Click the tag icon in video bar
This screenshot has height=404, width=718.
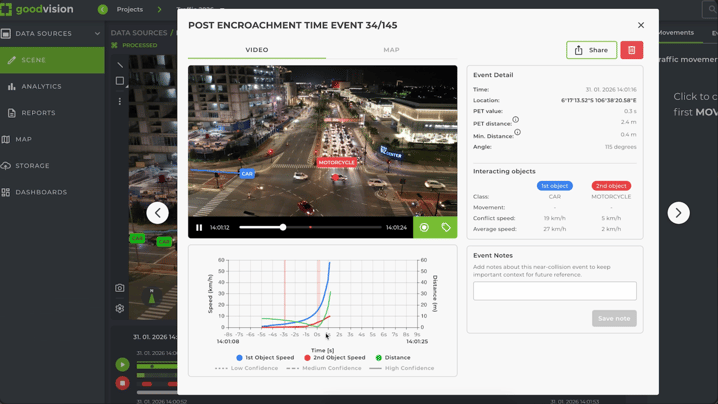click(446, 228)
